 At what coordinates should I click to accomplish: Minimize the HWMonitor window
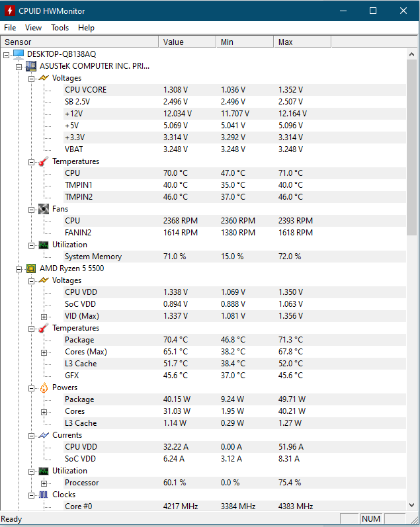[343, 11]
